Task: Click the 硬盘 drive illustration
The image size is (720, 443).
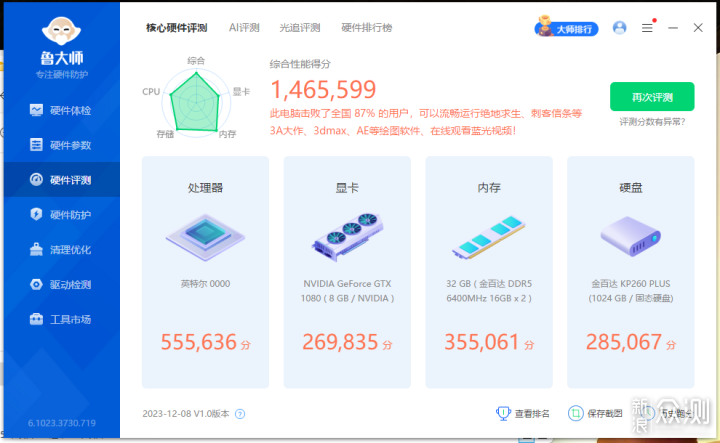Action: (630, 237)
